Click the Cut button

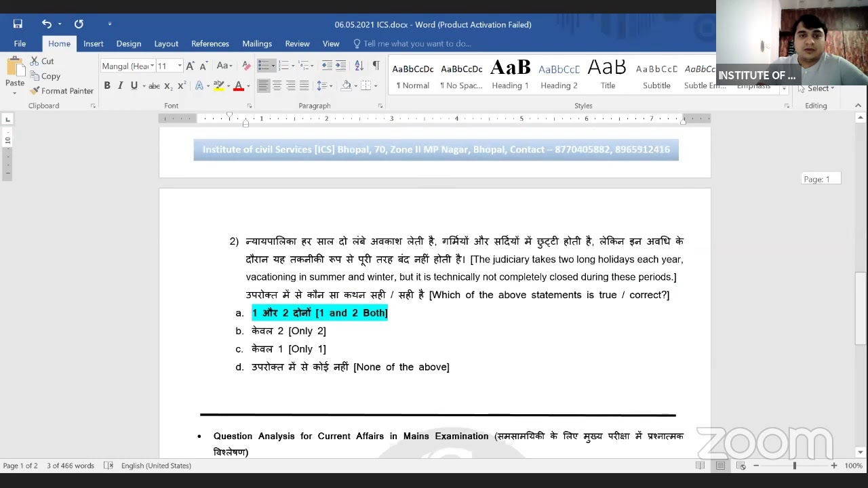click(x=42, y=61)
